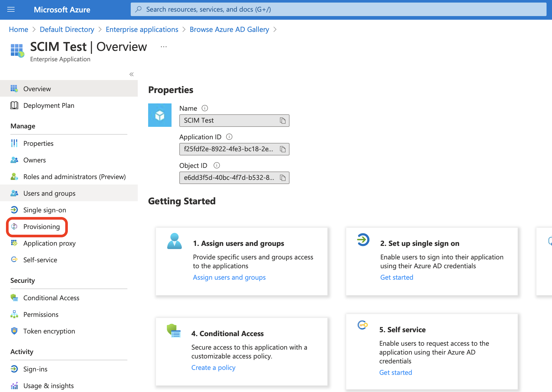Image resolution: width=552 pixels, height=392 pixels.
Task: Copy the application Name field value
Action: [x=282, y=121]
